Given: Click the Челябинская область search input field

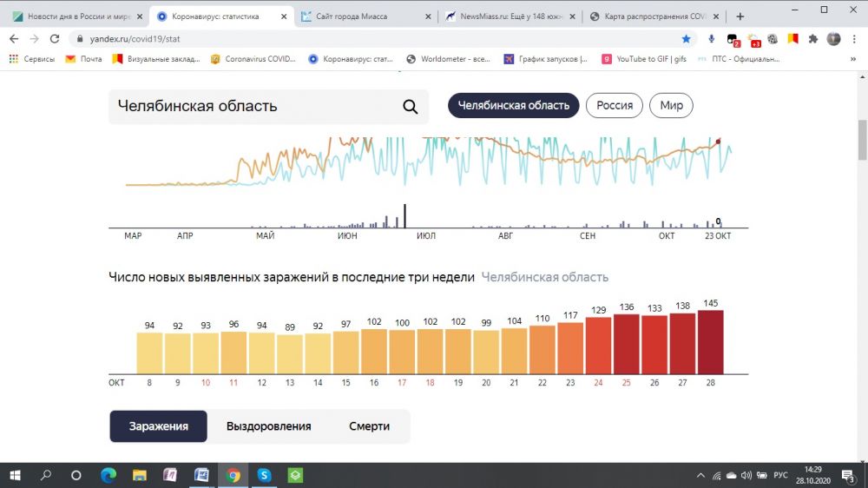Looking at the screenshot, I should (x=252, y=107).
